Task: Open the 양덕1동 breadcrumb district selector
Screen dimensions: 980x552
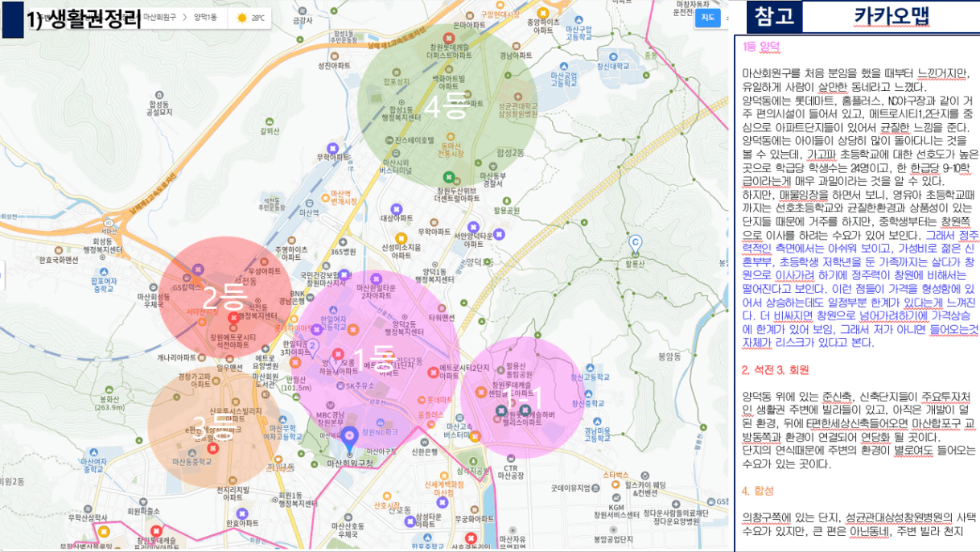Action: [x=205, y=17]
